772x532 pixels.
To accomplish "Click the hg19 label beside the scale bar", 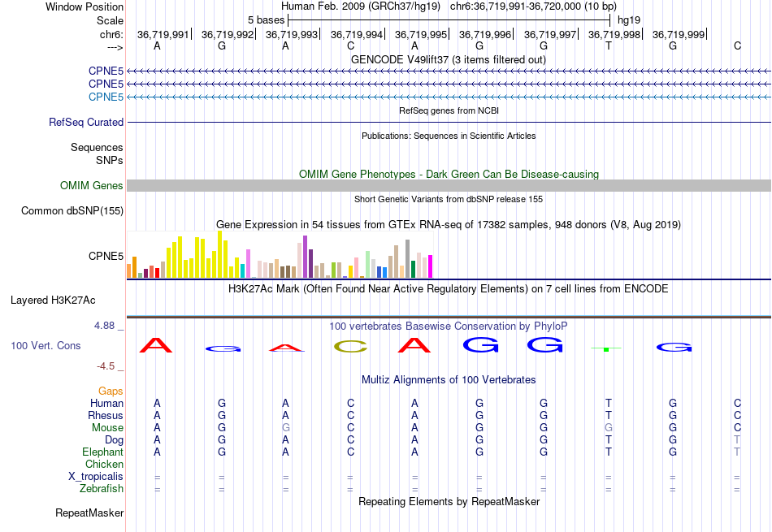I will click(629, 20).
